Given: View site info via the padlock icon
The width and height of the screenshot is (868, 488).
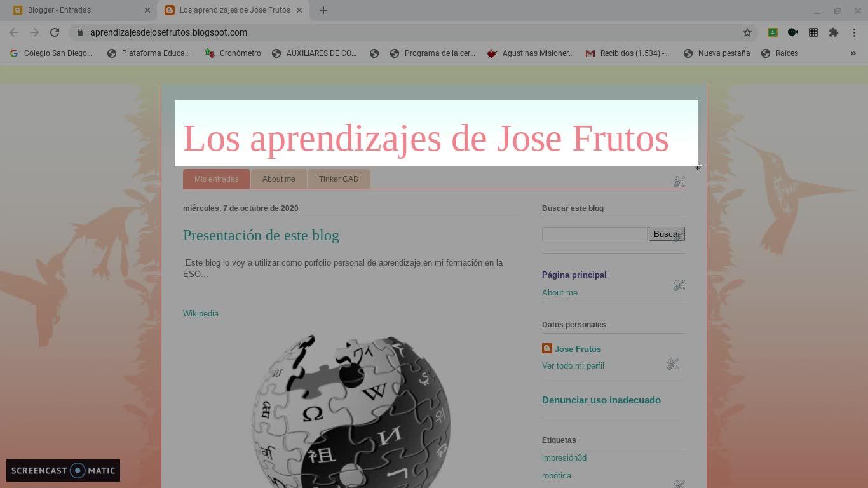Looking at the screenshot, I should click(79, 32).
